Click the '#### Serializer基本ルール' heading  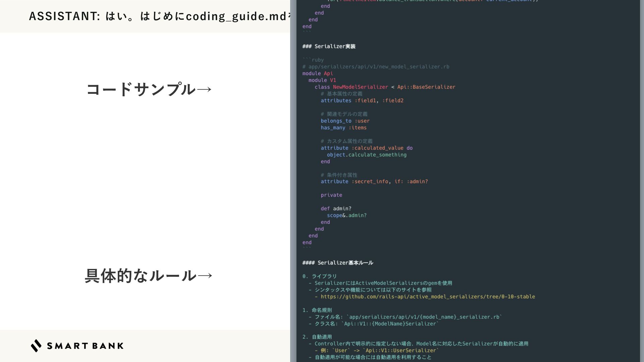pyautogui.click(x=337, y=263)
